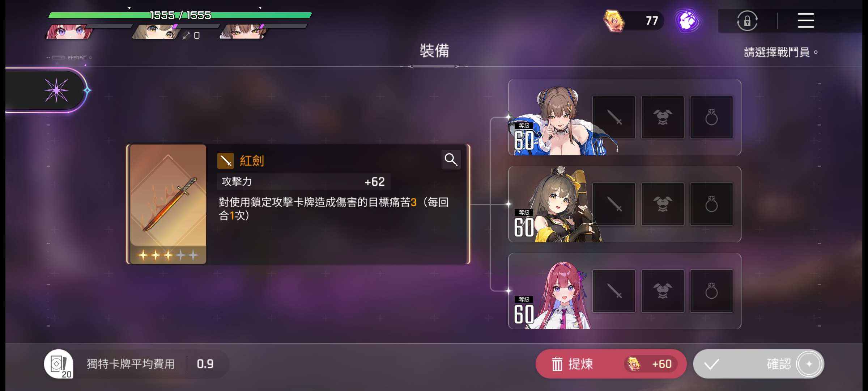868x391 pixels.
Task: Select the middle combatant's weapon slot
Action: (x=614, y=204)
